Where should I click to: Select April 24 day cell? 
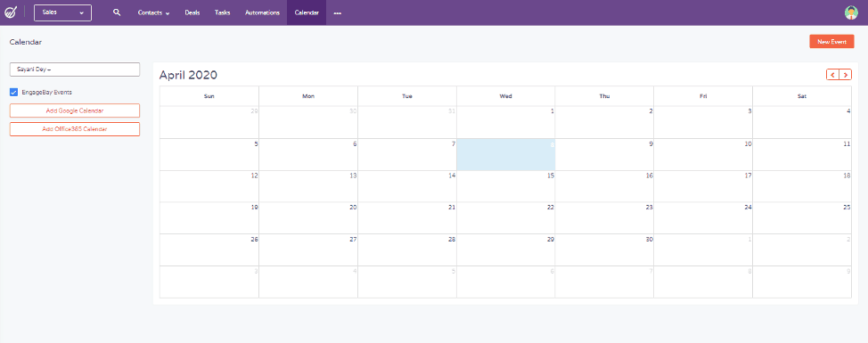click(x=703, y=218)
